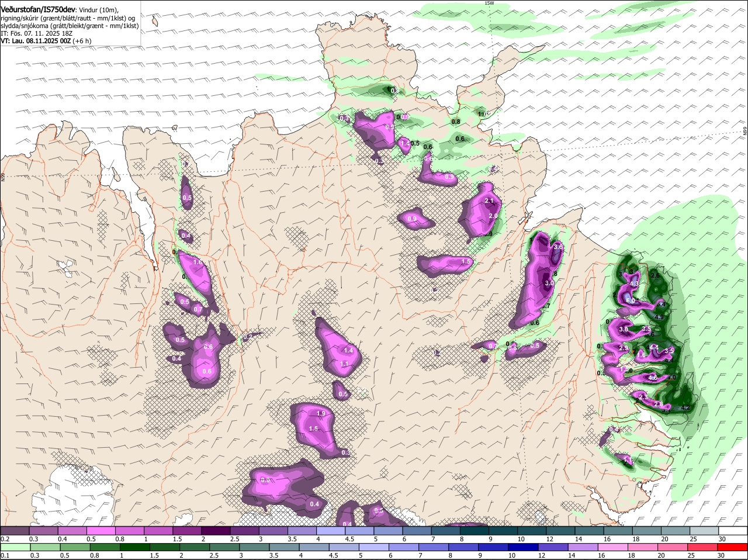The height and width of the screenshot is (560, 748).
Task: Click the 2.8 value in the southeast
Action: coord(659,404)
